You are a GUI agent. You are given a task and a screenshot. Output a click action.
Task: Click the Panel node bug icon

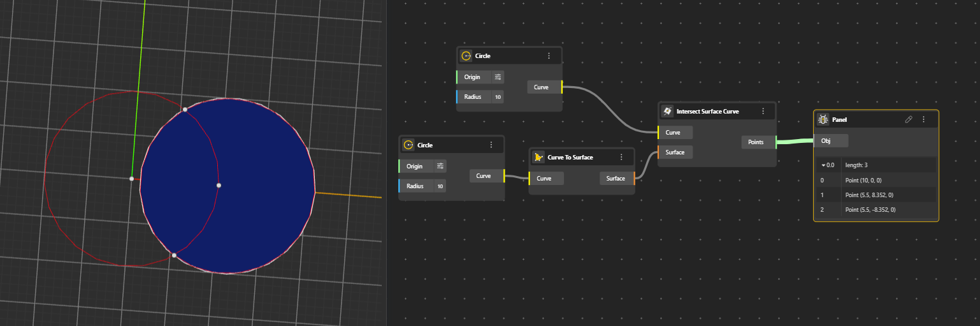coord(823,119)
